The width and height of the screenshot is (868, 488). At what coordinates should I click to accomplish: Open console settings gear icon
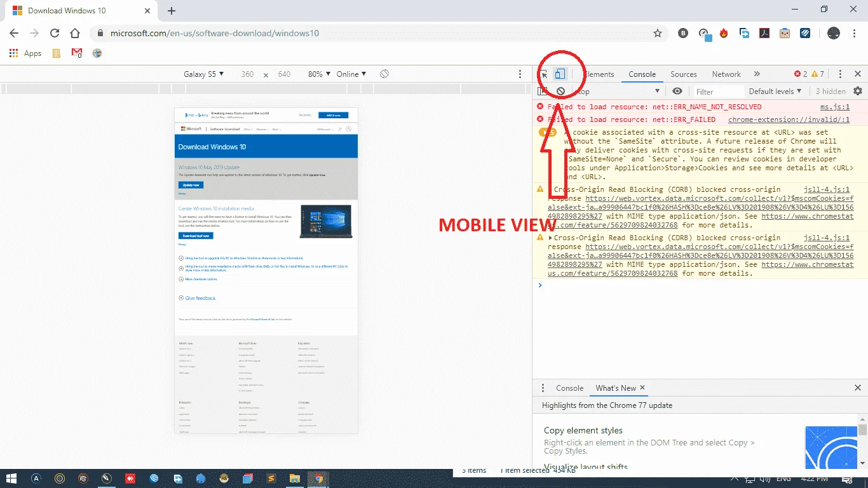click(x=858, y=91)
